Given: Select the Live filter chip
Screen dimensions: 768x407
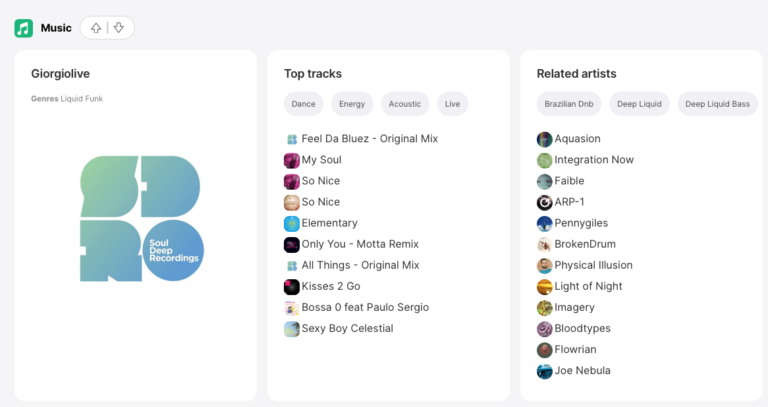Looking at the screenshot, I should click(452, 104).
